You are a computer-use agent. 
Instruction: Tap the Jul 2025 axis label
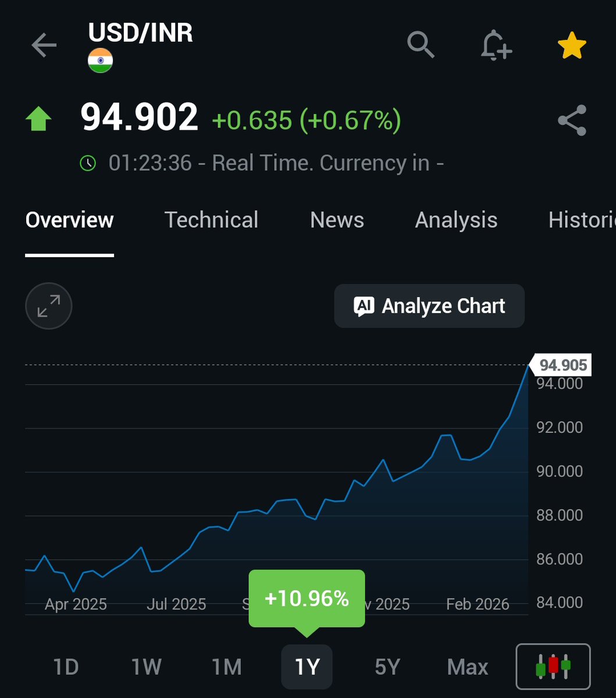point(176,604)
